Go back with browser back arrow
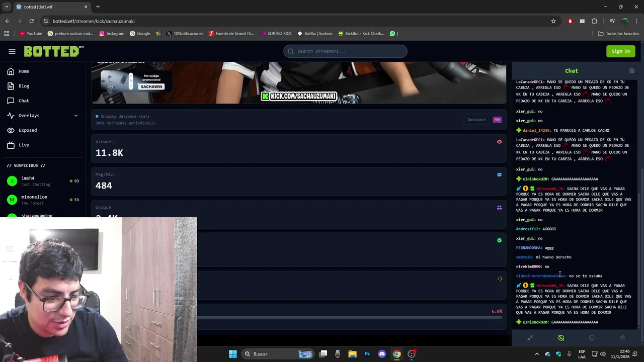The height and width of the screenshot is (362, 644). click(7, 21)
